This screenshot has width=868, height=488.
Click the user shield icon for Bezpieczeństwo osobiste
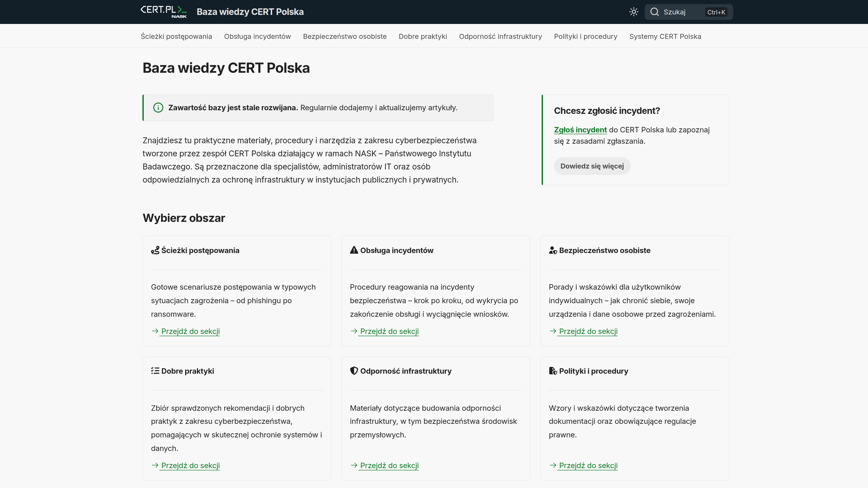pyautogui.click(x=553, y=250)
